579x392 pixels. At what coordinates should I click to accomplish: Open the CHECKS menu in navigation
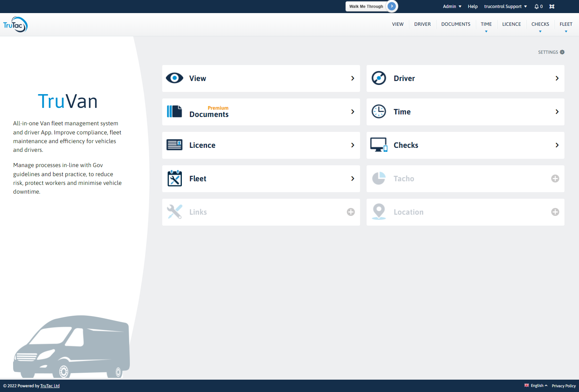click(x=540, y=24)
